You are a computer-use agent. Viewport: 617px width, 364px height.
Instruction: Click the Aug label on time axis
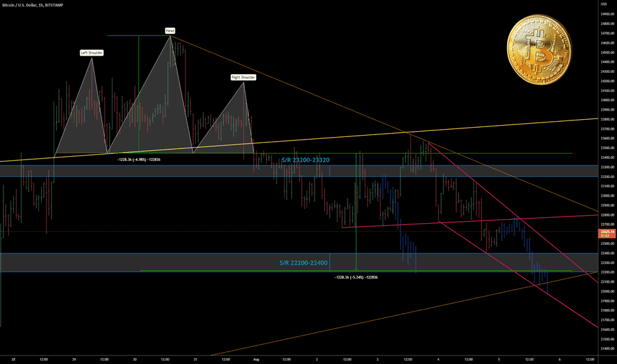click(x=256, y=359)
